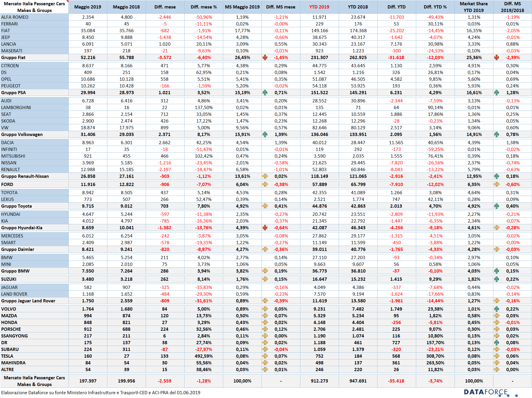This screenshot has width=532, height=398.
Task: Click yellow arrow in PORSCHE row MS month column
Action: click(265, 329)
